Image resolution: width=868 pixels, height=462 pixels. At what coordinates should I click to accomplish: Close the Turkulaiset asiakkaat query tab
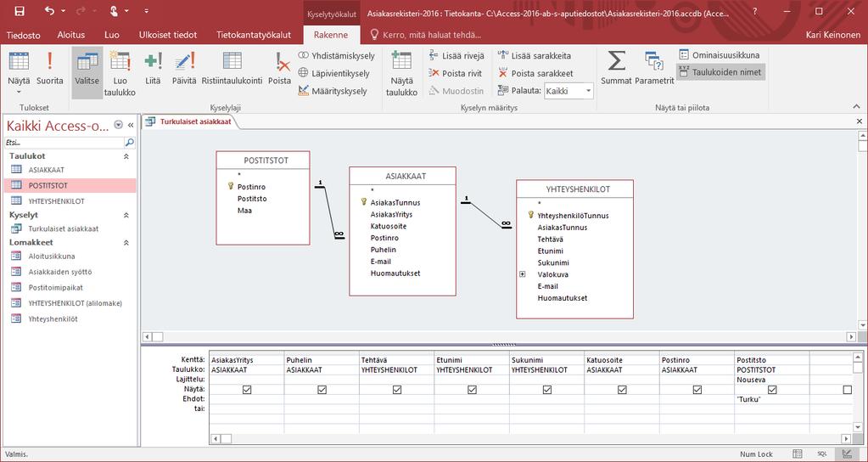click(x=860, y=121)
